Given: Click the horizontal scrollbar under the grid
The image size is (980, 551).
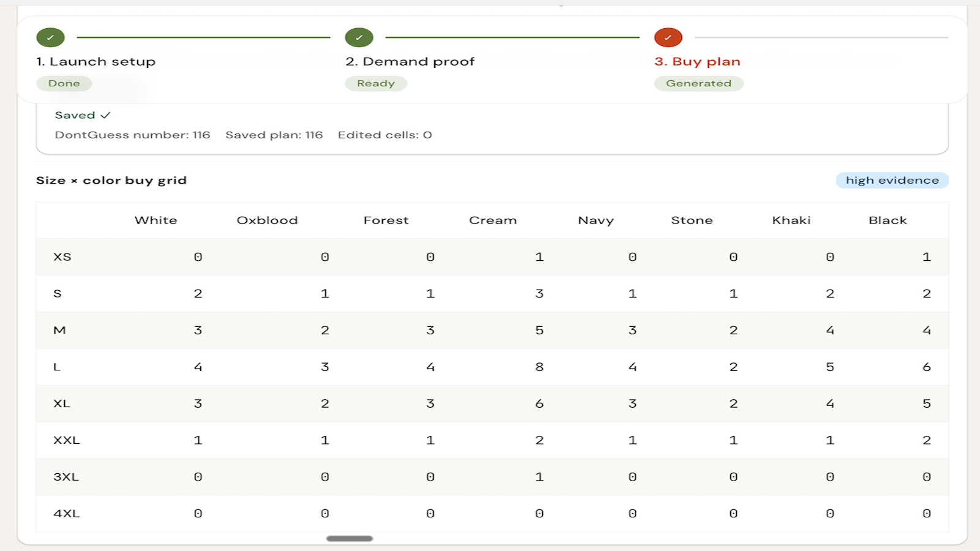Looking at the screenshot, I should [350, 539].
